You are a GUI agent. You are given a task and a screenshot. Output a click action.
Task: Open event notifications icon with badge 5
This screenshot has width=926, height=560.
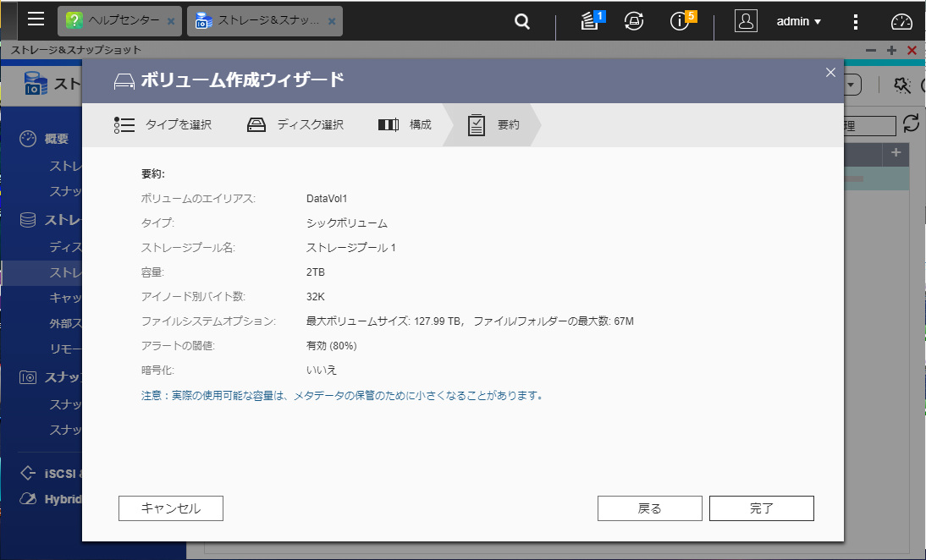coord(683,20)
